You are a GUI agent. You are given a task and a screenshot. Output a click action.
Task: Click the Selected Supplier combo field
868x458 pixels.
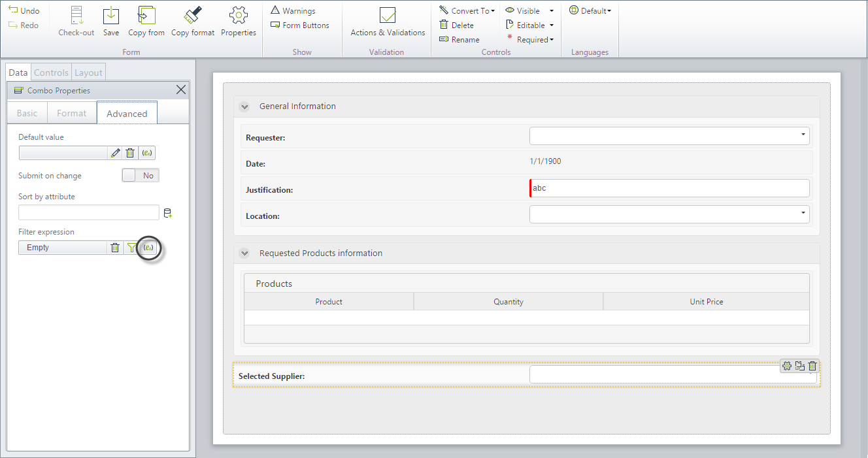[x=673, y=374]
